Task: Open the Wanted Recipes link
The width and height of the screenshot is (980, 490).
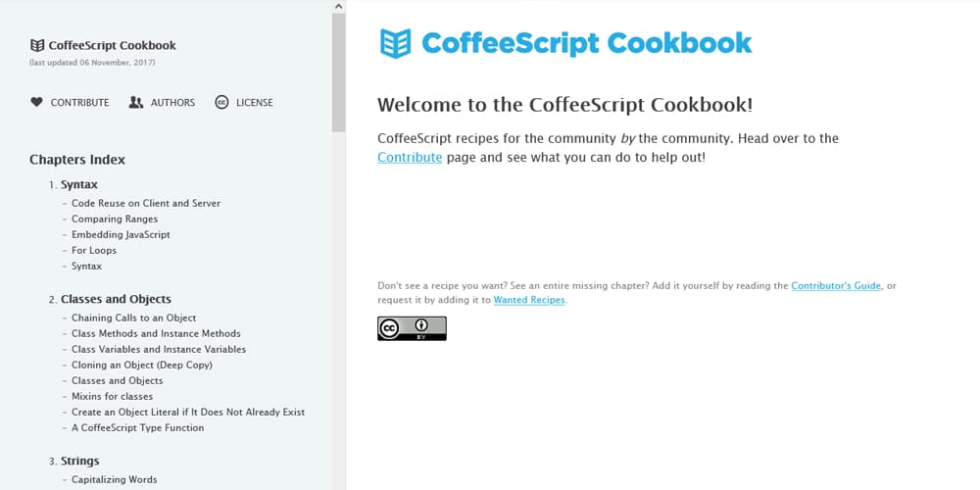Action: (x=529, y=299)
